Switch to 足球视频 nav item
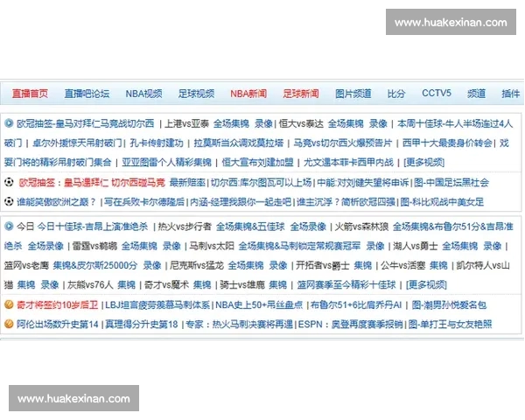The width and height of the screenshot is (525, 420). [x=196, y=94]
